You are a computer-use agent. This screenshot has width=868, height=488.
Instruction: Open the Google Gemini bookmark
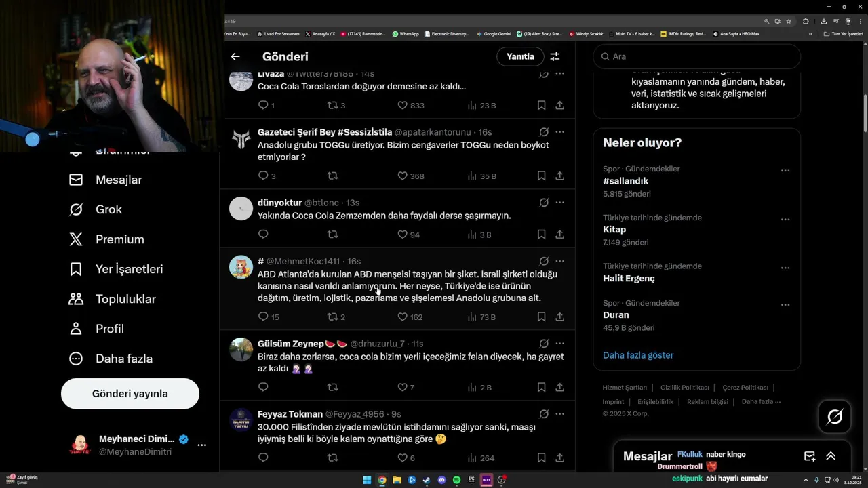(x=494, y=33)
